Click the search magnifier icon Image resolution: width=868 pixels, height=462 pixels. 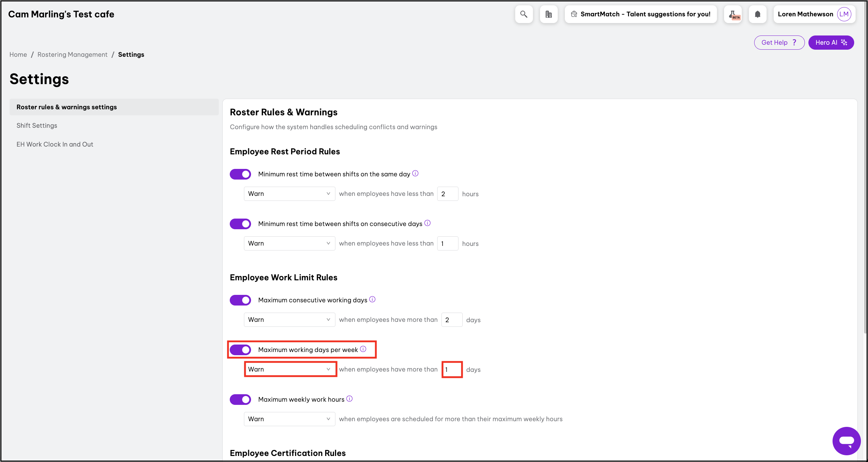coord(524,14)
